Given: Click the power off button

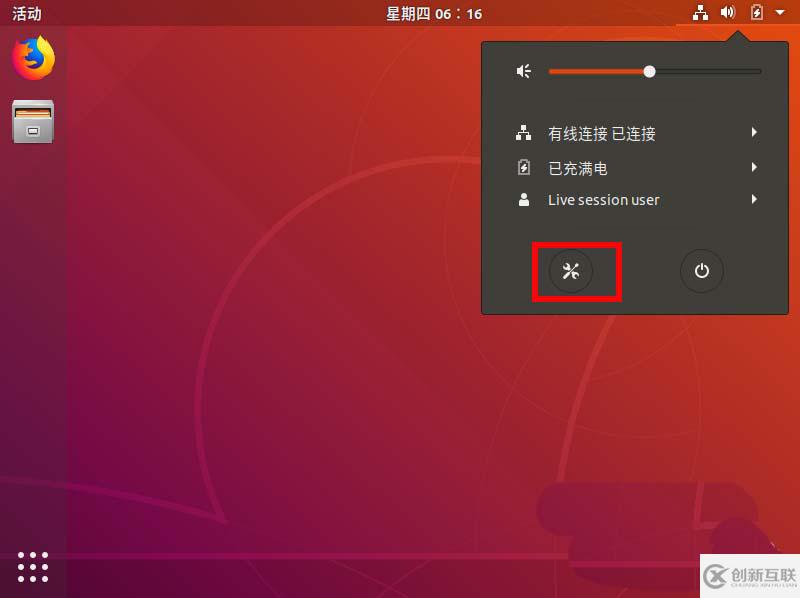Looking at the screenshot, I should [x=702, y=271].
